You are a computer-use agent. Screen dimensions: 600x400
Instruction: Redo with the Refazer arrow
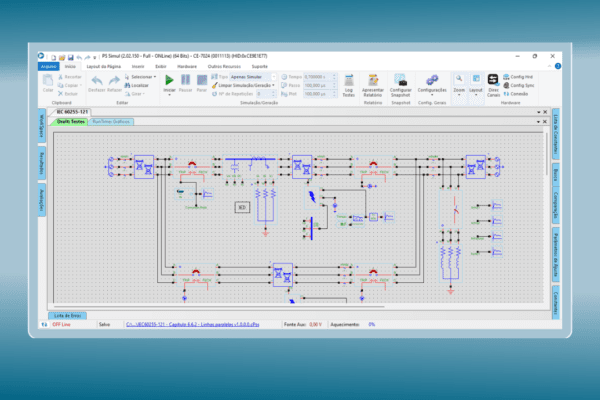(114, 81)
